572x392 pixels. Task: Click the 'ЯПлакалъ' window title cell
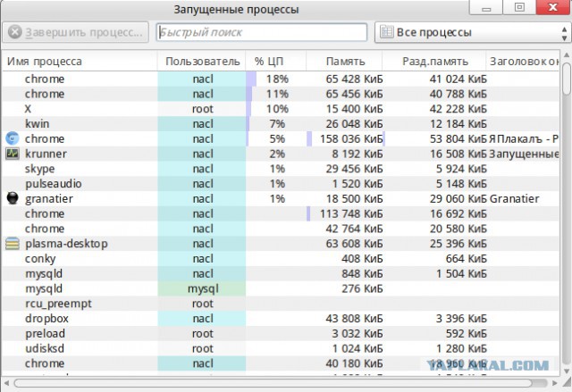(524, 138)
